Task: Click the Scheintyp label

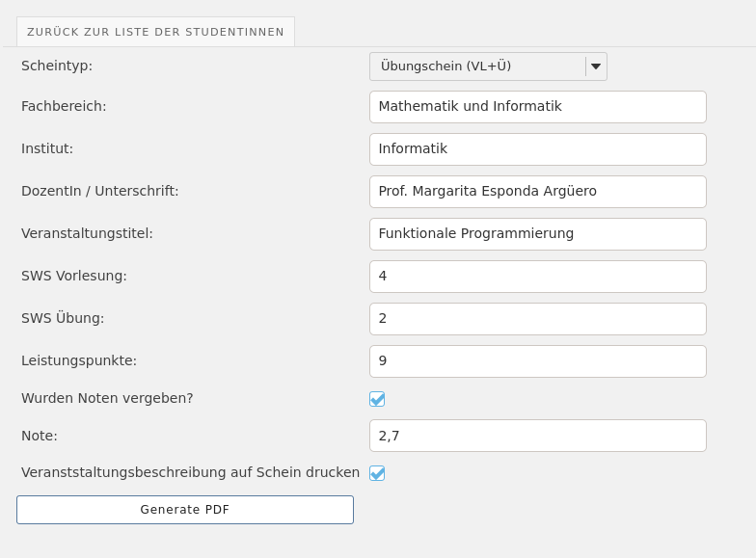Action: point(57,66)
